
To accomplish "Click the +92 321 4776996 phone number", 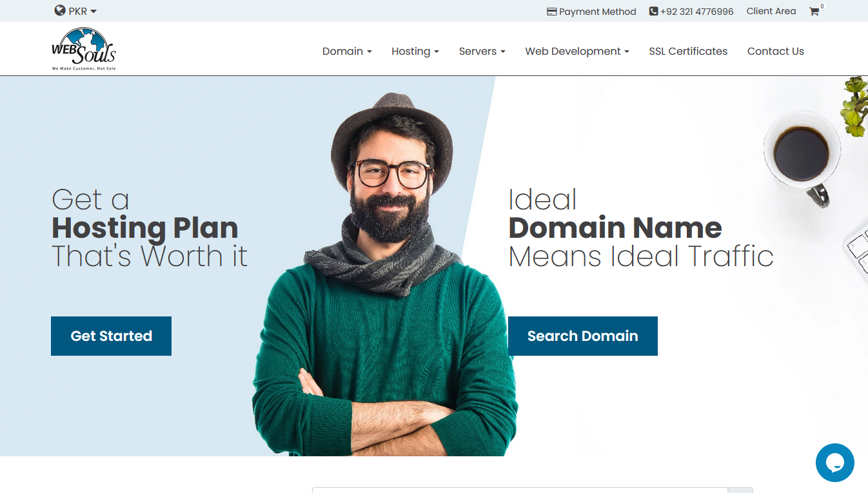I will click(696, 12).
